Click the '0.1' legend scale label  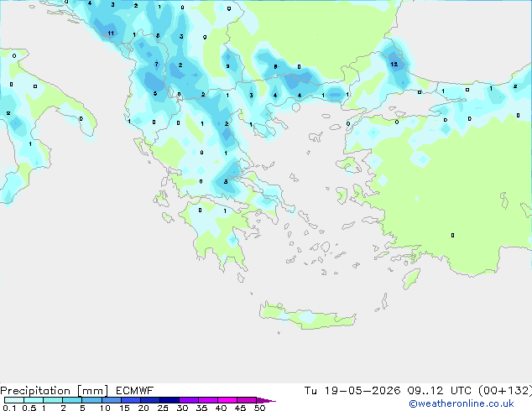pos(9,408)
